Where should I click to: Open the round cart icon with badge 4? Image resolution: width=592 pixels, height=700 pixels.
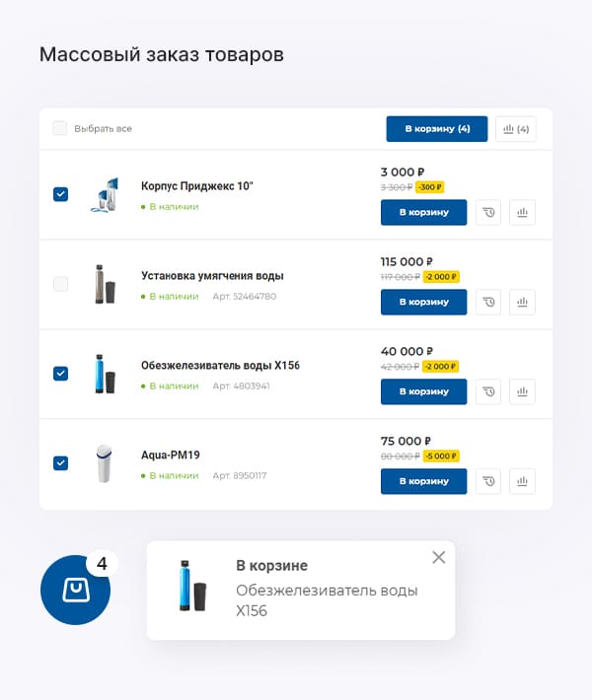[x=75, y=590]
